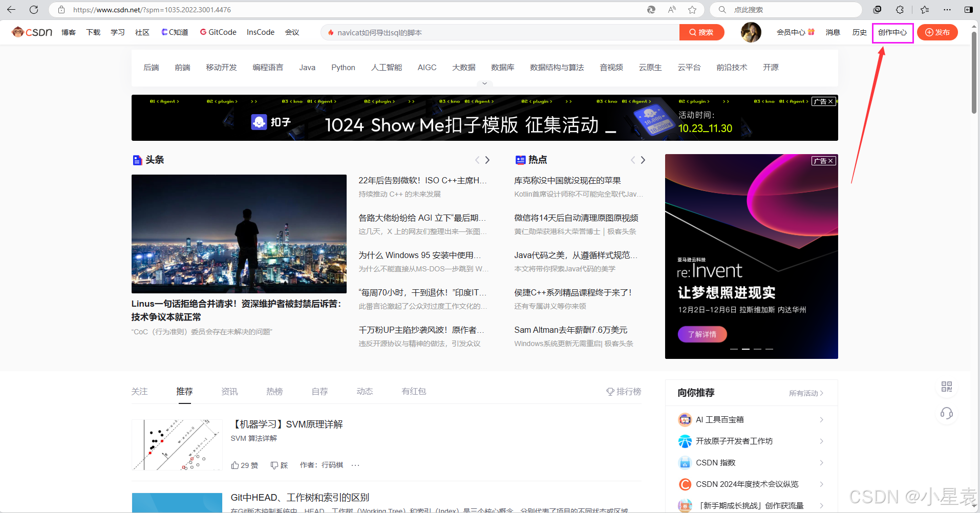Screen dimensions: 980x513
Task: Open Sam Altman去年薪酬7.6万美元 headline
Action: click(x=571, y=330)
